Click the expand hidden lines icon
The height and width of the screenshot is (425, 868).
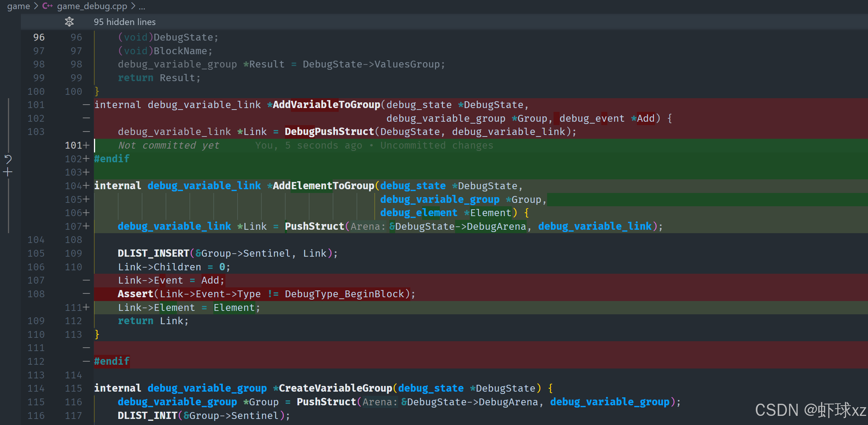[x=69, y=22]
